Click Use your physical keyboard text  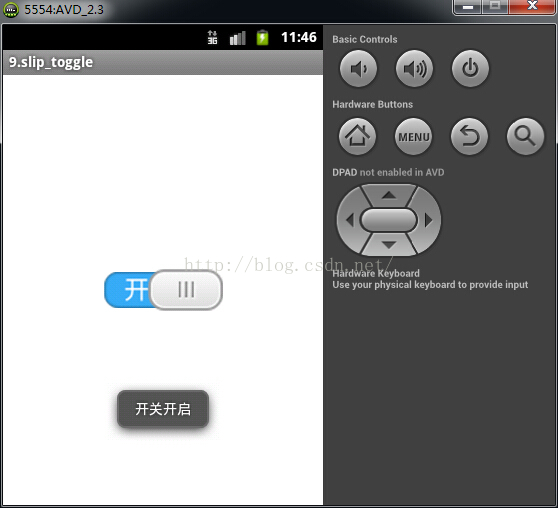tap(430, 285)
